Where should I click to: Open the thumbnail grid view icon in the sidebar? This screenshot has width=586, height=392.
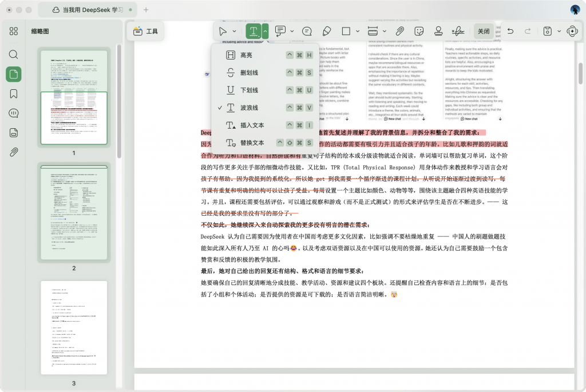pos(14,31)
